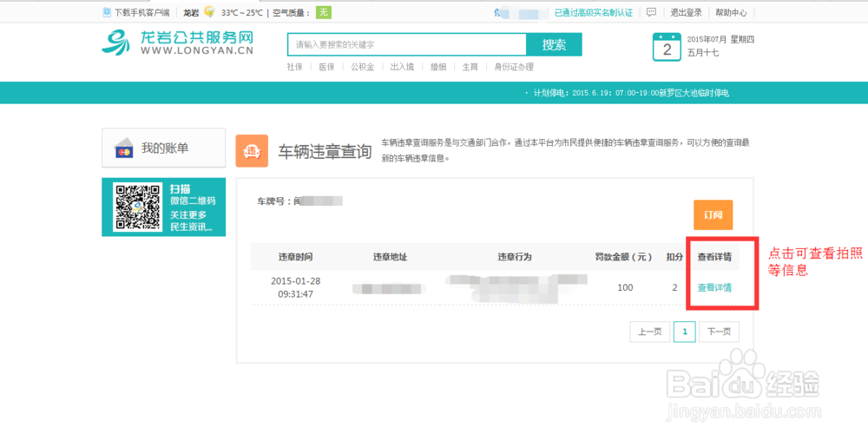Click the 车牌号 license plate label
The image size is (868, 441).
pos(274,201)
